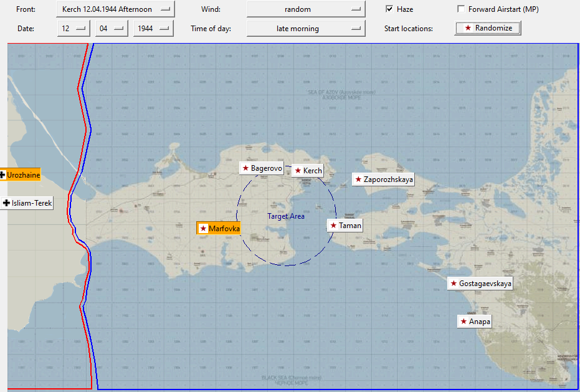Screen dimensions: 580x392
Task: Open the year dropdown showing 1944
Action: (x=153, y=29)
